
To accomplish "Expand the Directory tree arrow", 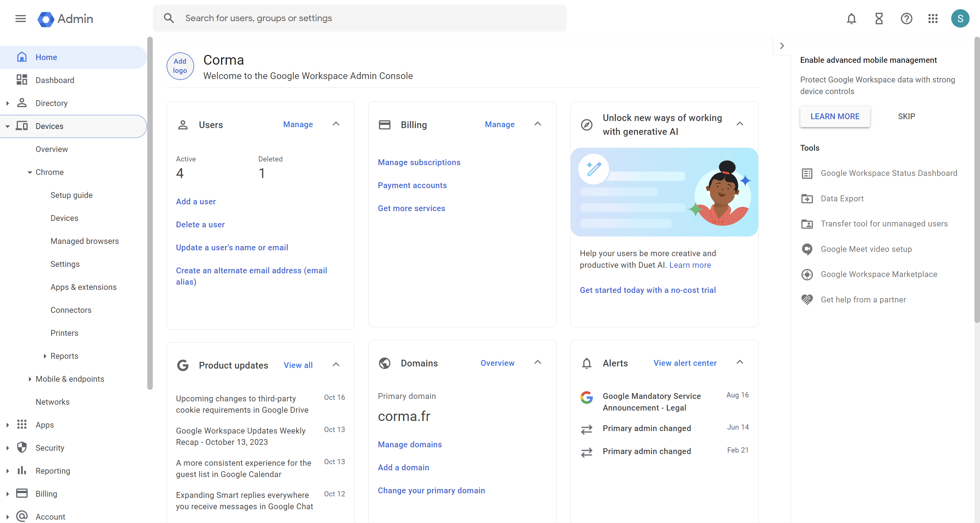I will coord(8,103).
